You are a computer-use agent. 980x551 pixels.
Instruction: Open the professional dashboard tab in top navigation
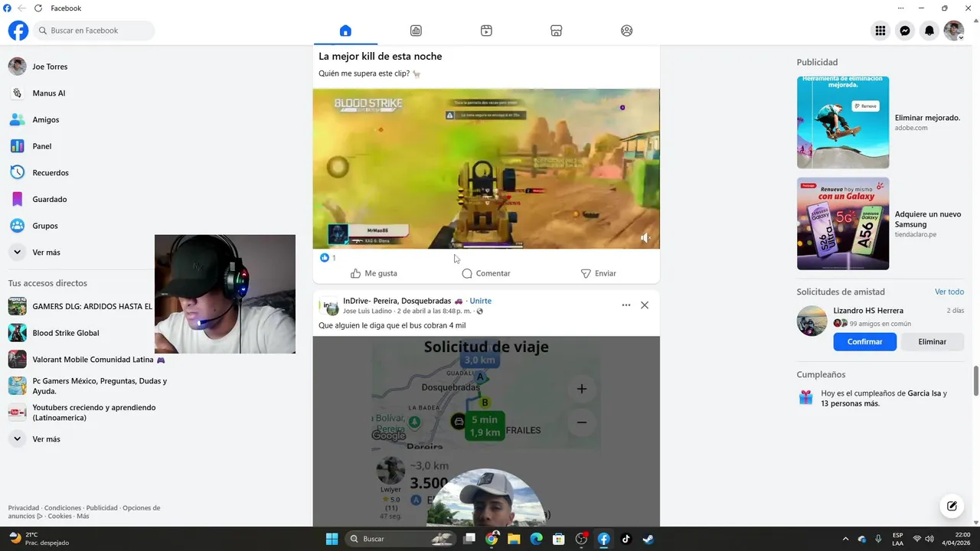point(416,31)
